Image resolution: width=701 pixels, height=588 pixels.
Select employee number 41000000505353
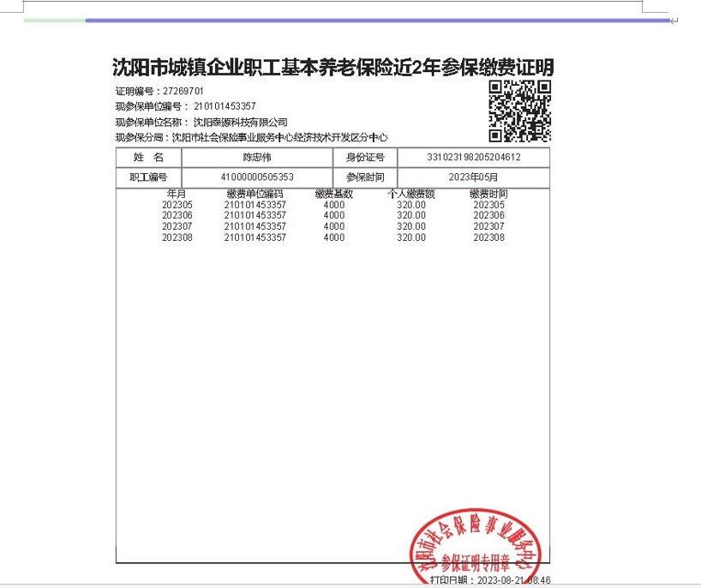pos(257,177)
